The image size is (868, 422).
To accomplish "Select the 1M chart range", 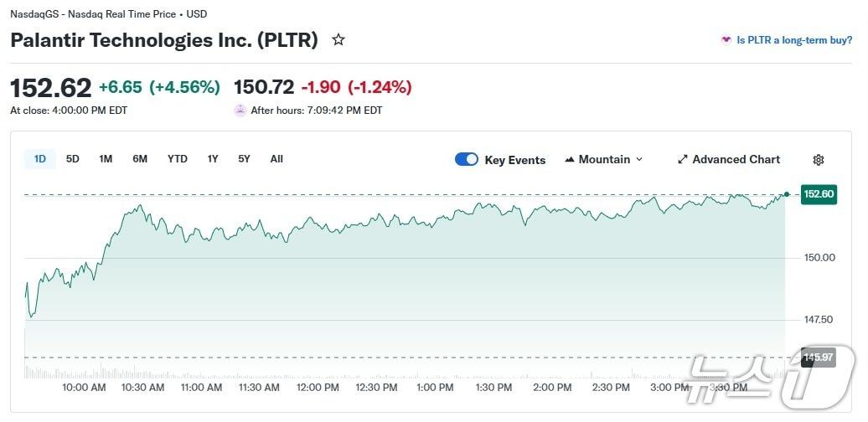I will (x=106, y=158).
